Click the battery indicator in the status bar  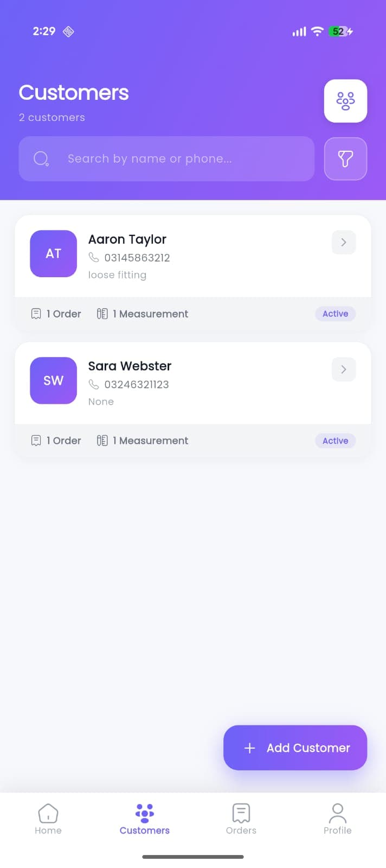pyautogui.click(x=338, y=31)
